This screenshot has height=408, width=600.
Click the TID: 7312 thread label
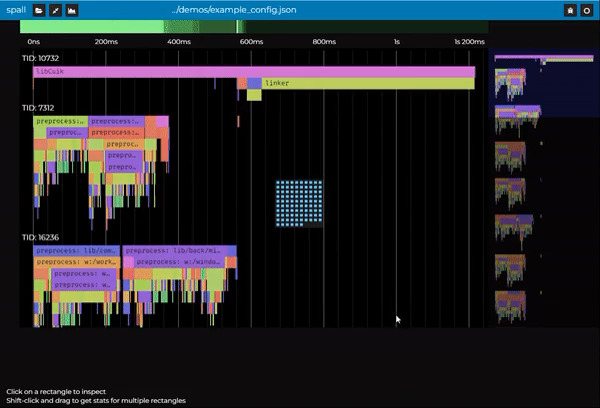(38, 107)
